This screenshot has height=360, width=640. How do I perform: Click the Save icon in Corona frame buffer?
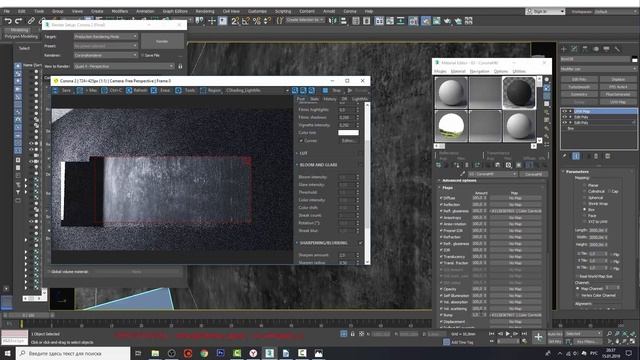coord(56,90)
